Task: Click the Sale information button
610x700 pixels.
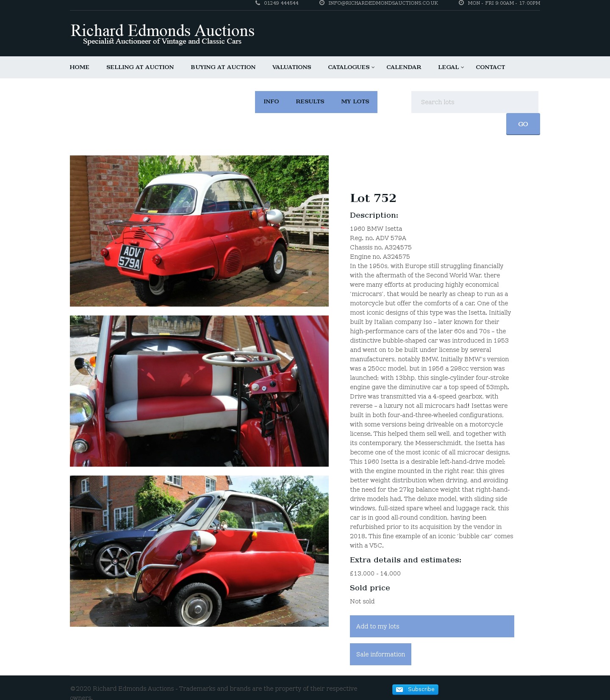Action: 380,654
